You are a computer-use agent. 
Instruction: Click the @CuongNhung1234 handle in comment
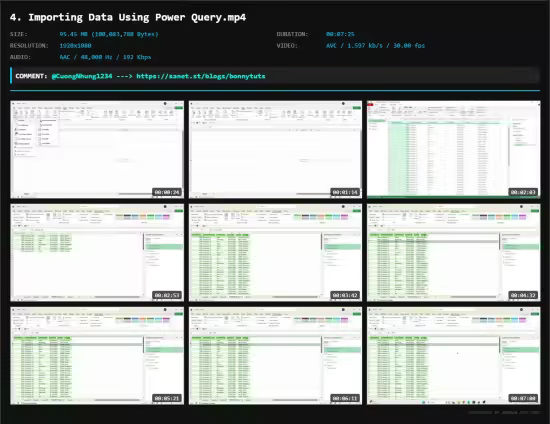pyautogui.click(x=82, y=76)
